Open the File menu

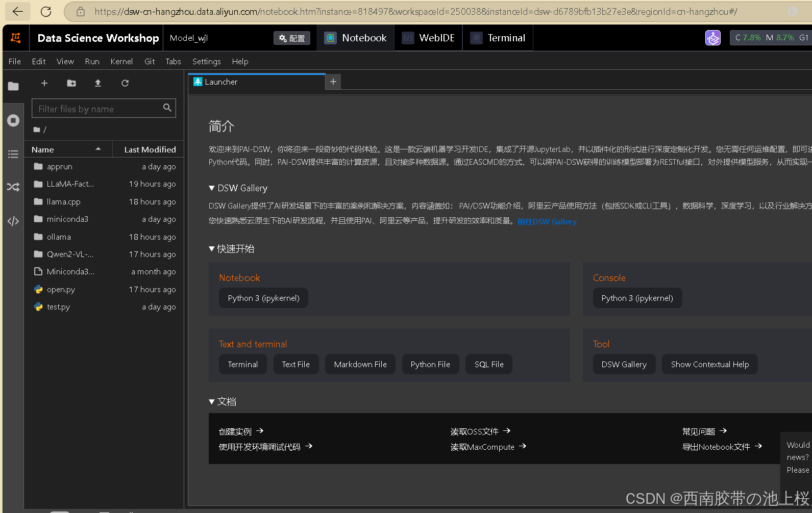pyautogui.click(x=15, y=61)
